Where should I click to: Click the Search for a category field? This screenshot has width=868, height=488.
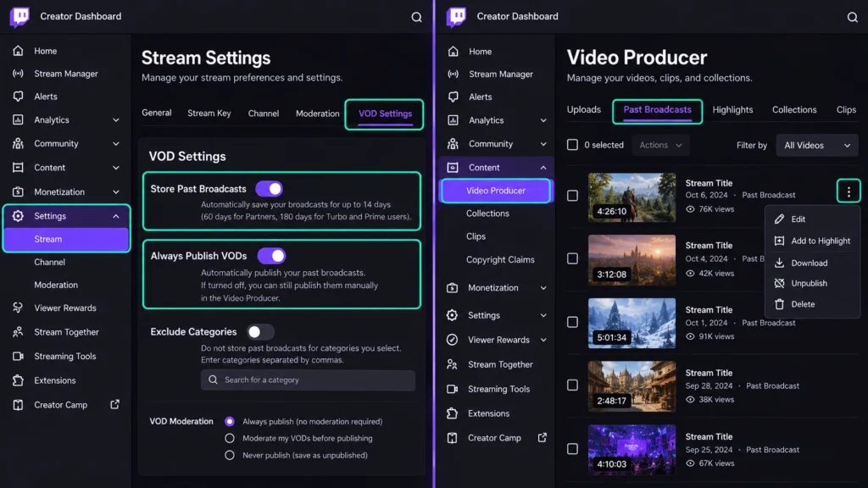[x=308, y=380]
